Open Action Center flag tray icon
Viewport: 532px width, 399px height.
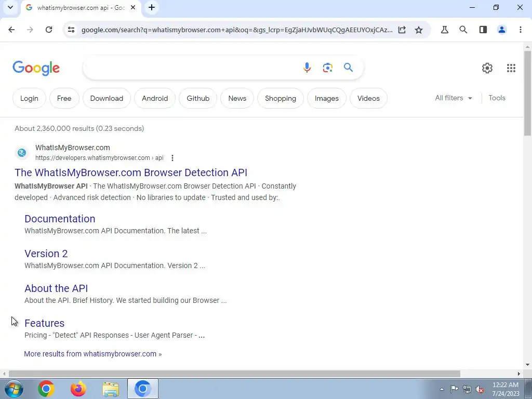click(x=454, y=389)
